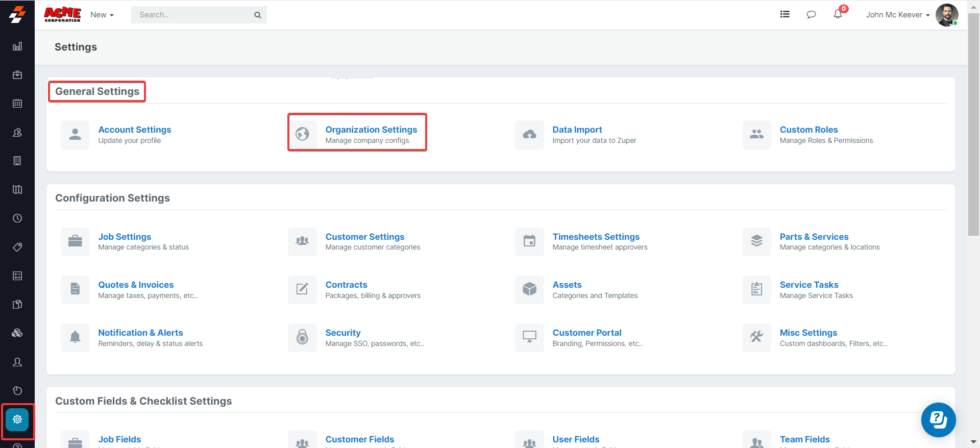Open the chat bubble icon in header

pos(811,14)
